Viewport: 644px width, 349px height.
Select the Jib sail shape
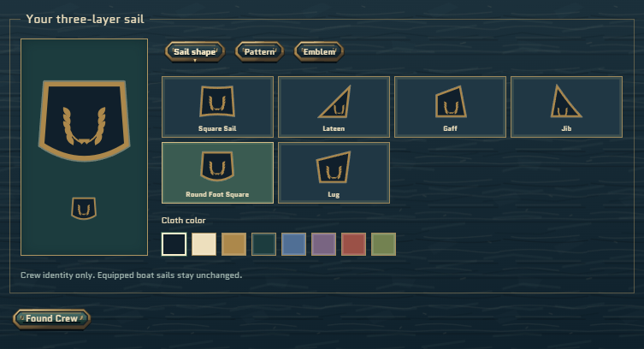coord(566,107)
